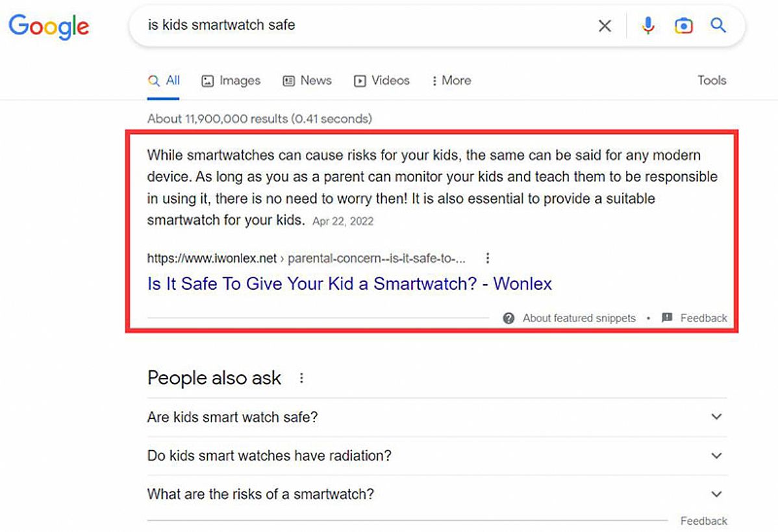Start voice search with microphone icon
The image size is (778, 532).
click(x=647, y=26)
